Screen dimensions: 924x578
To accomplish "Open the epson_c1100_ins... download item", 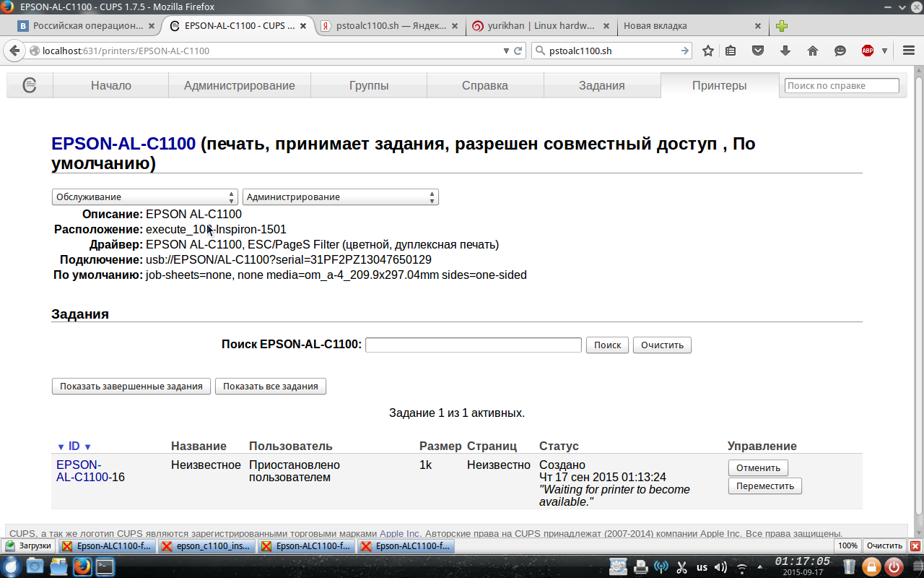I will [206, 546].
